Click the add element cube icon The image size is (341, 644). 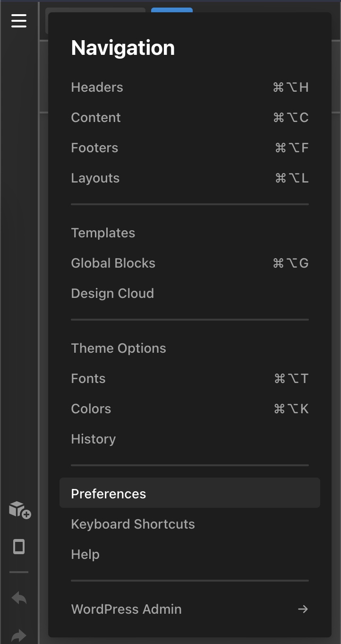(20, 510)
